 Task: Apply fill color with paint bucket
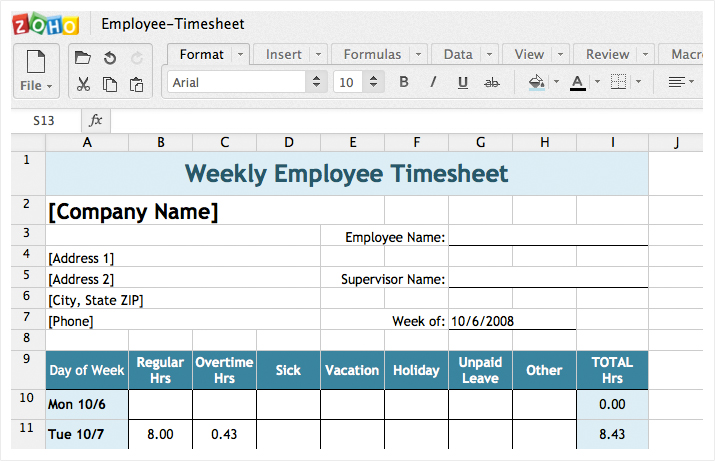click(537, 82)
